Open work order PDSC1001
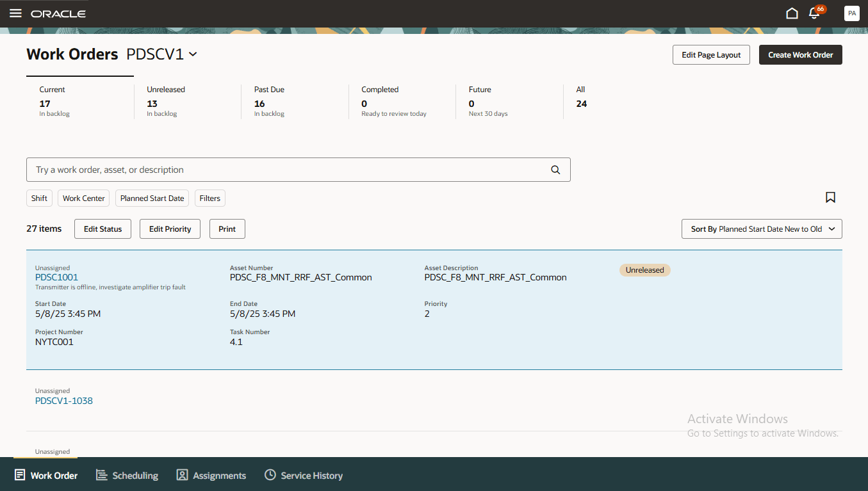 tap(56, 277)
